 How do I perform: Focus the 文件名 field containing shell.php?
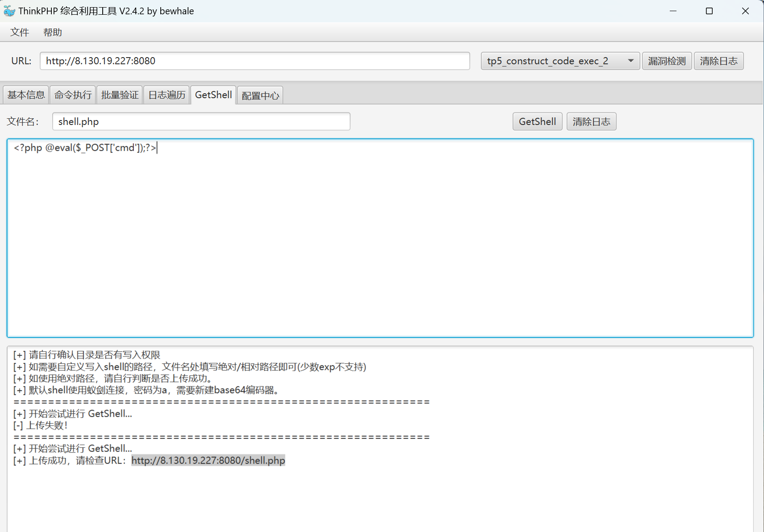pyautogui.click(x=201, y=121)
